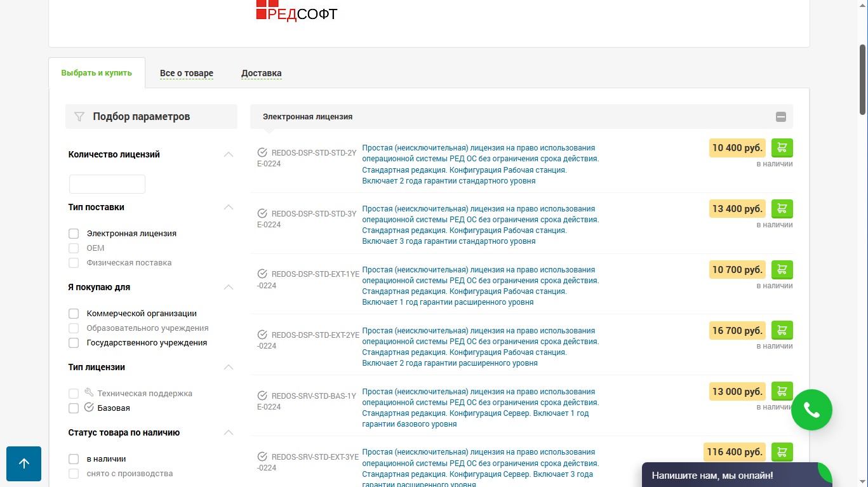This screenshot has height=487, width=868.
Task: Click the checkmark icon beside Базовая
Action: pos(89,407)
